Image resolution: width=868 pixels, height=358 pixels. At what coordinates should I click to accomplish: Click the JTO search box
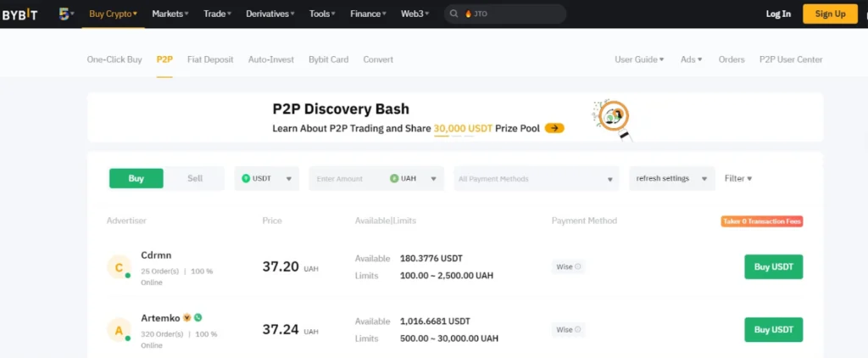pyautogui.click(x=505, y=14)
